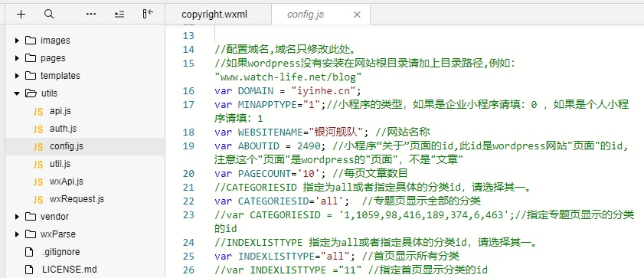
Task: Collapse the utils folder arrow
Action: (x=17, y=93)
